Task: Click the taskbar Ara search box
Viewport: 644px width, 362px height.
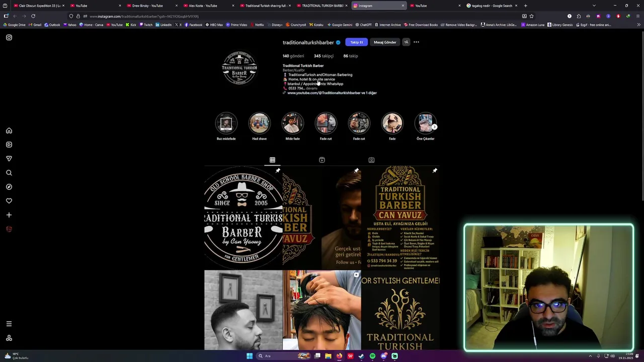Action: (x=283, y=356)
